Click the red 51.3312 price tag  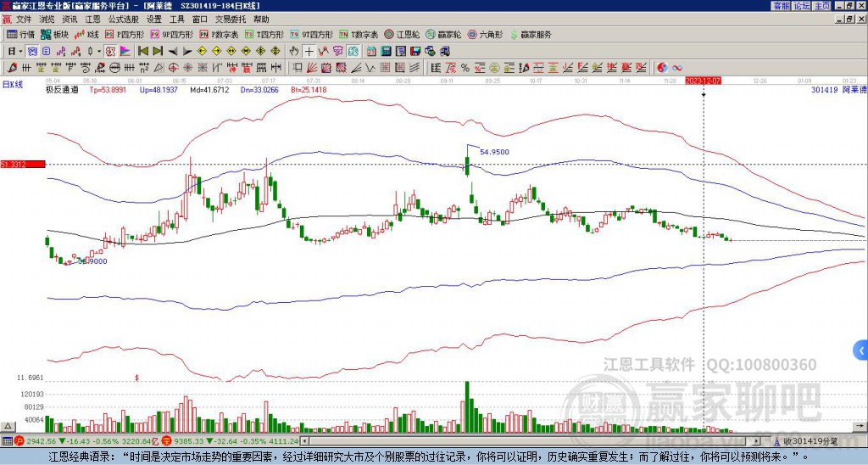23,164
